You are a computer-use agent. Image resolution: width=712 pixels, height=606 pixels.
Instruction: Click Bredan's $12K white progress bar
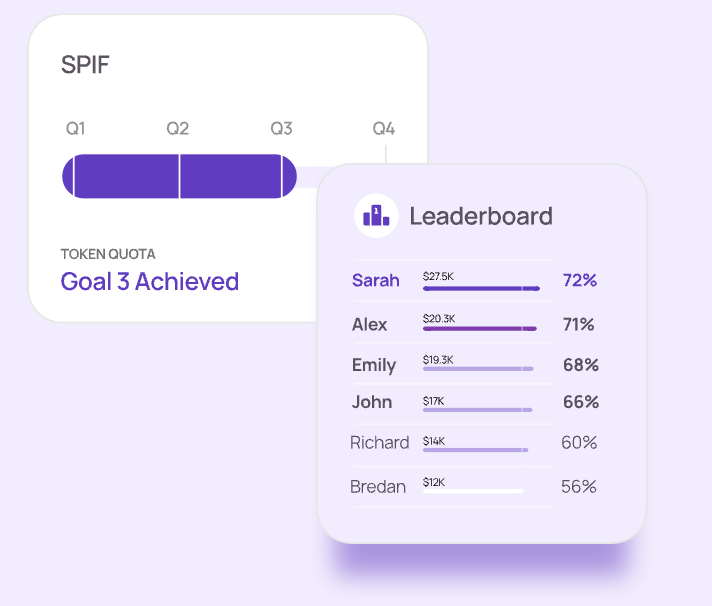point(473,491)
